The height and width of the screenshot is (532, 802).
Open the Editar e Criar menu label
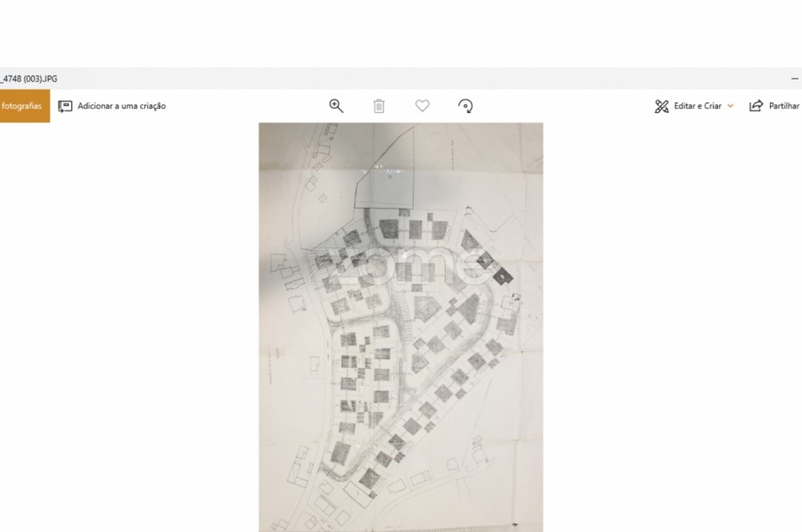[x=697, y=106]
